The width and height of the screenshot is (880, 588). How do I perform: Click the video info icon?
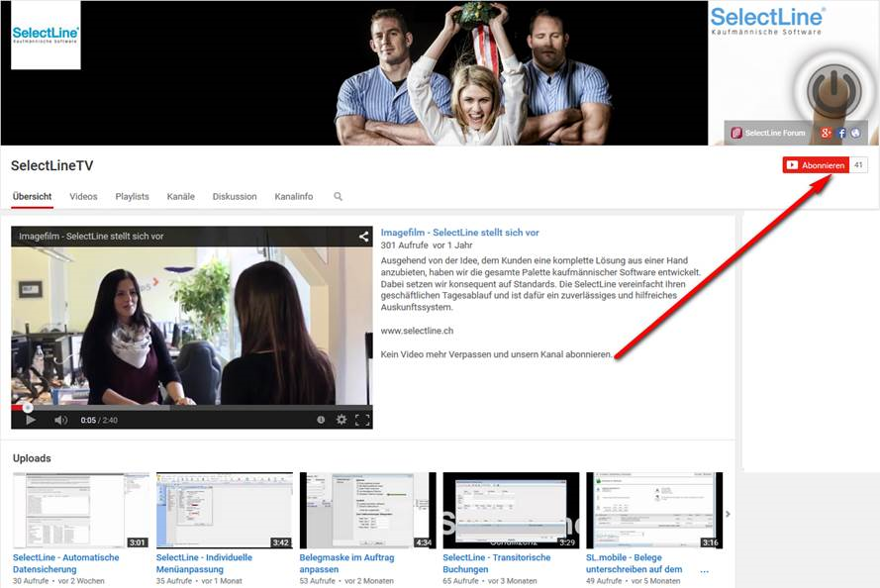tap(321, 419)
